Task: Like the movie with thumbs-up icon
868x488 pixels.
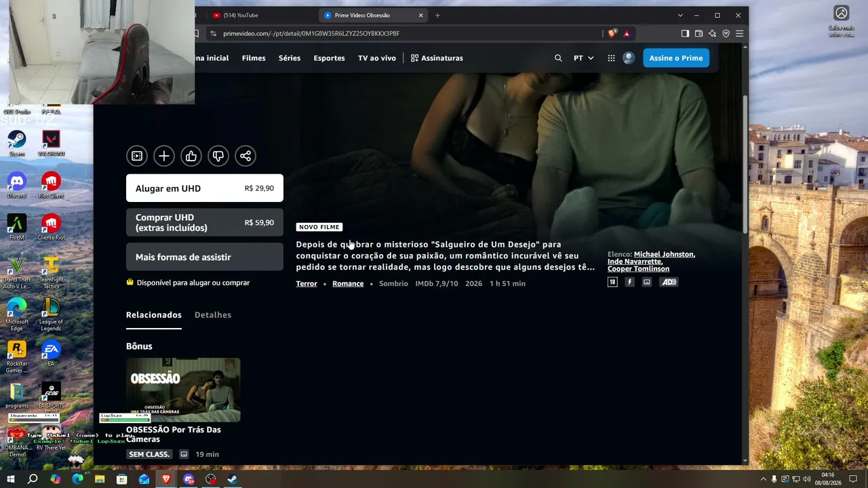Action: 191,156
